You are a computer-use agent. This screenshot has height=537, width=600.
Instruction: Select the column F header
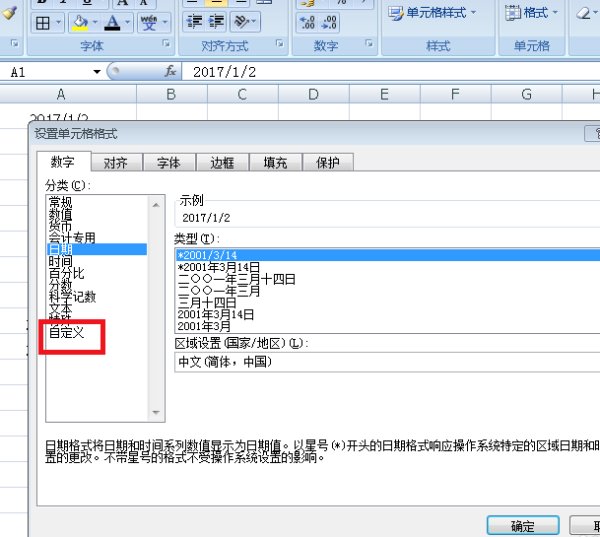[455, 95]
